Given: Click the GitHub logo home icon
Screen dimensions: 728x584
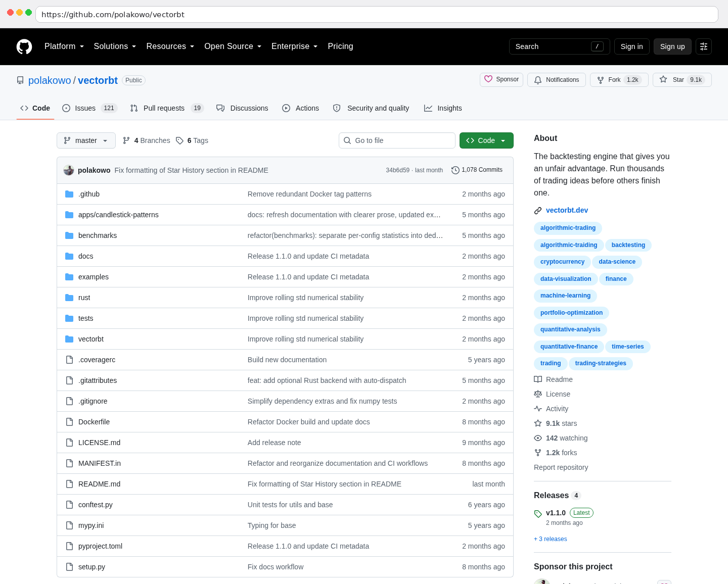Looking at the screenshot, I should pos(24,46).
